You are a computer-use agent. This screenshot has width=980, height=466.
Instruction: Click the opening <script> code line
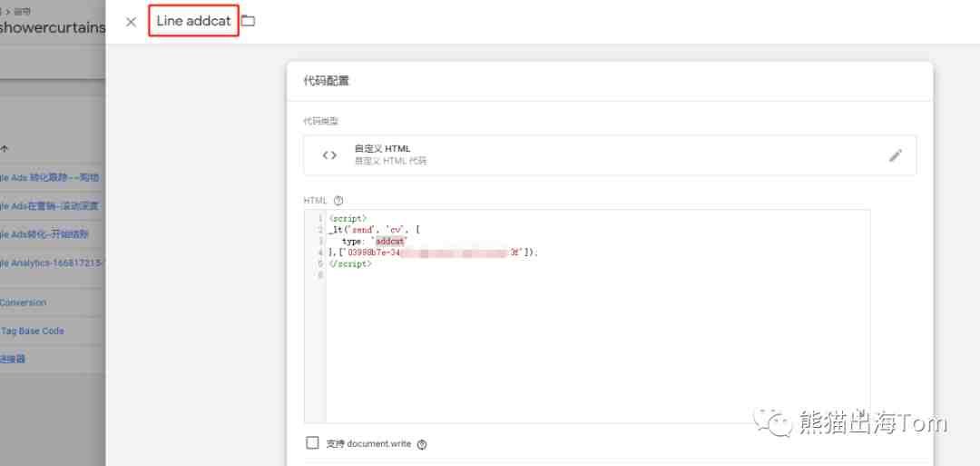(x=348, y=218)
